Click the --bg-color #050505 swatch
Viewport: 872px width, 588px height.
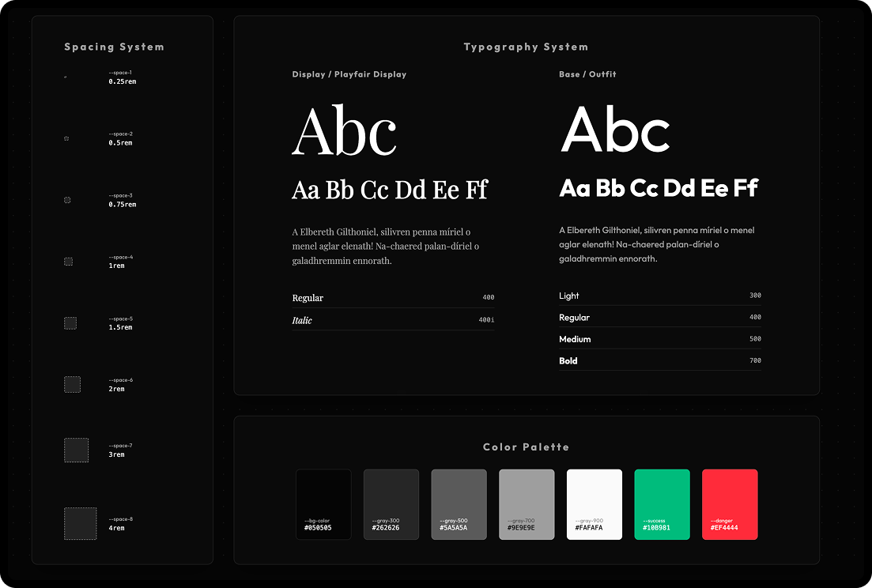click(323, 504)
